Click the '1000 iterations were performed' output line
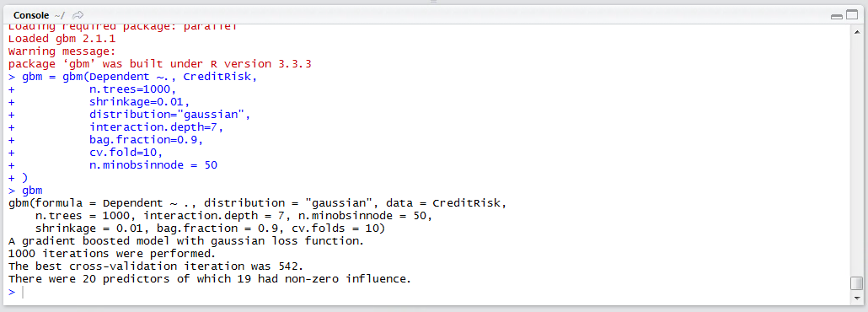 click(x=112, y=254)
